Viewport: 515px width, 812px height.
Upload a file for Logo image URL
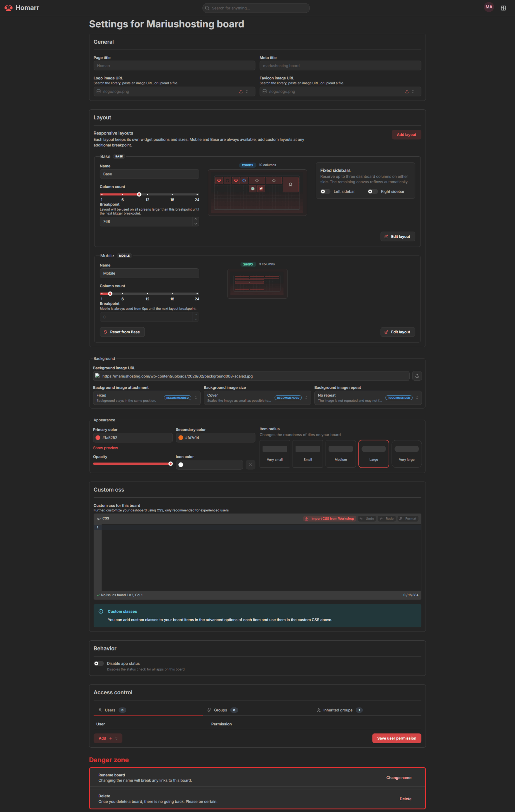(x=241, y=91)
